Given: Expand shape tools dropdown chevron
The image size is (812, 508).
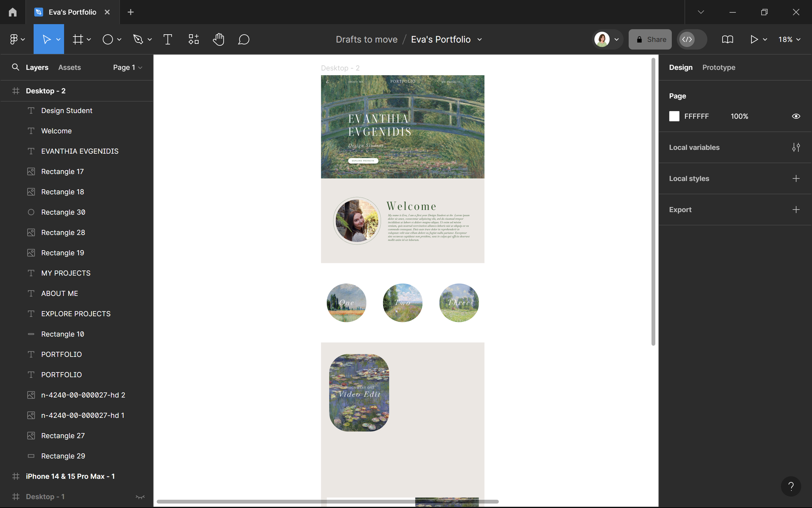Looking at the screenshot, I should [x=119, y=39].
